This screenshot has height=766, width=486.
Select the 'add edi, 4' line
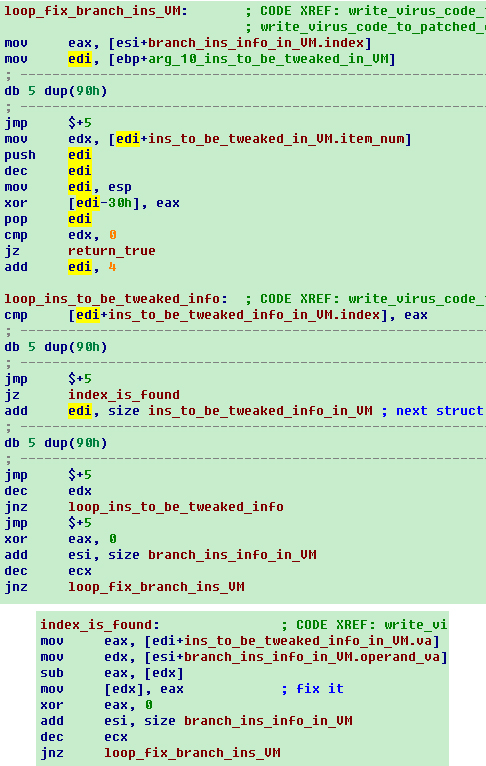60,267
